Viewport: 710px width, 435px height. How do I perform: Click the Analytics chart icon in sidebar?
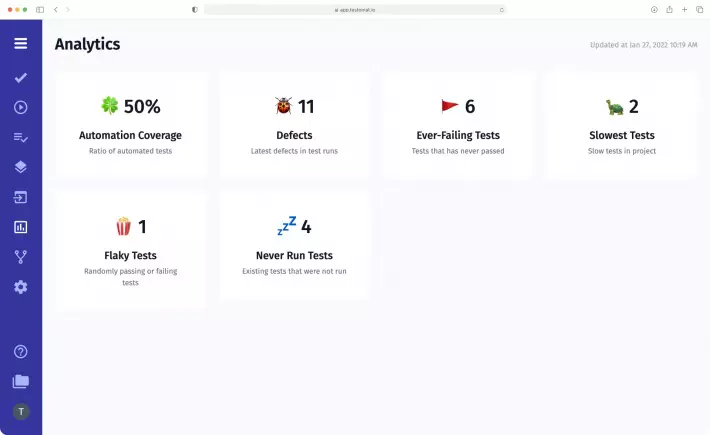20,227
